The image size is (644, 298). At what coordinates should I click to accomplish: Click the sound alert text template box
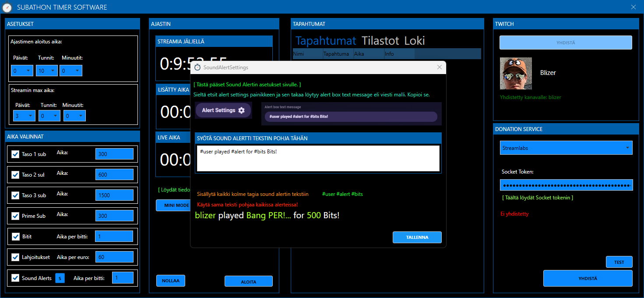[318, 158]
